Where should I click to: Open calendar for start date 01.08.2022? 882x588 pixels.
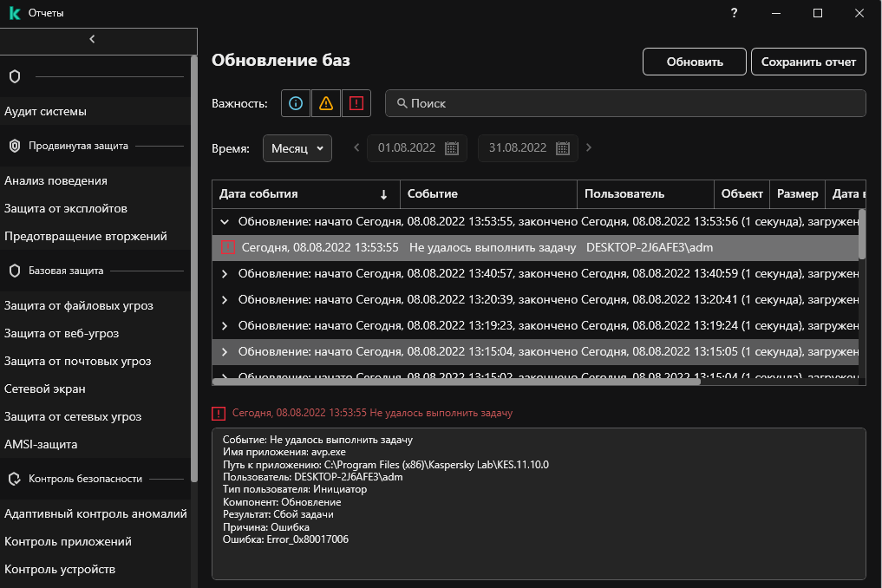click(451, 148)
